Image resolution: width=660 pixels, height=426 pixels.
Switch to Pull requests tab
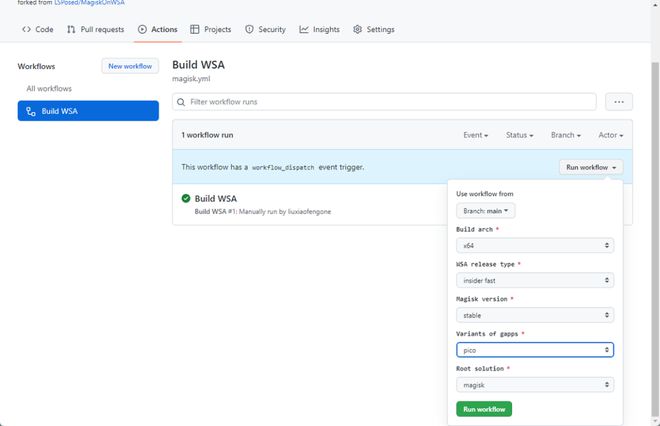(97, 30)
